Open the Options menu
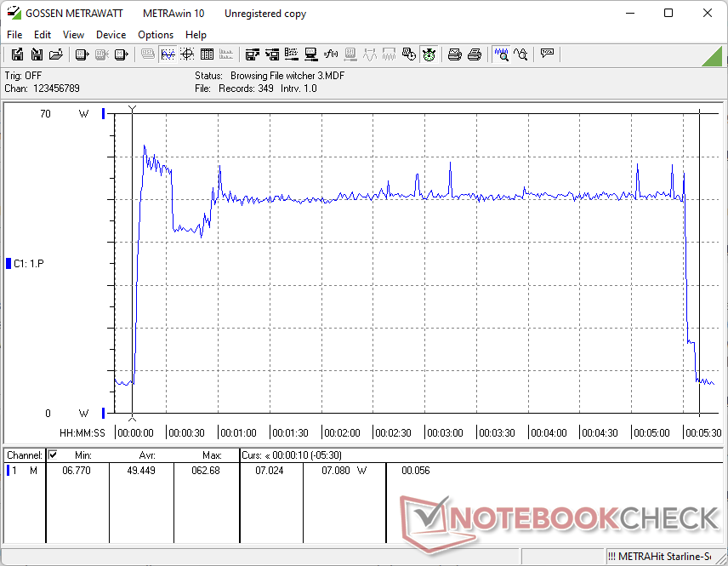Viewport: 728px width, 566px height. click(x=156, y=35)
